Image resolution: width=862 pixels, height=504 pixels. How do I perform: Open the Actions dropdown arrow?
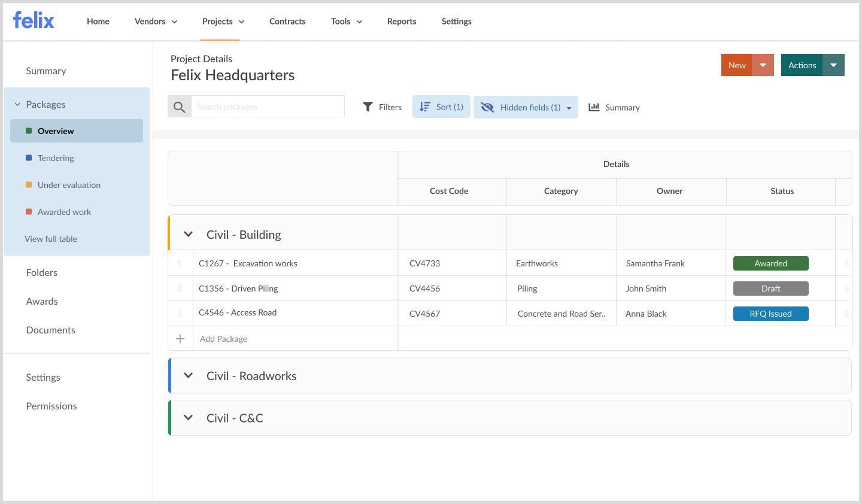(x=833, y=65)
